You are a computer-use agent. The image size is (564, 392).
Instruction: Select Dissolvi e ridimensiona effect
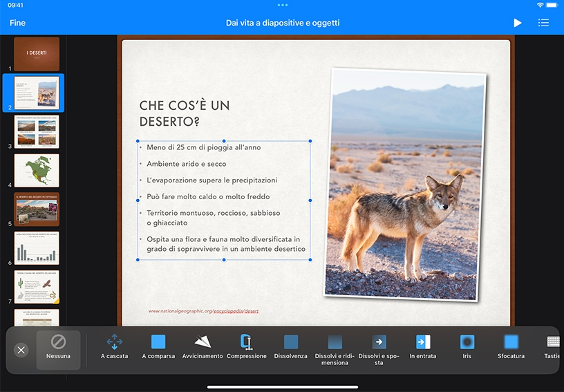coord(335,350)
